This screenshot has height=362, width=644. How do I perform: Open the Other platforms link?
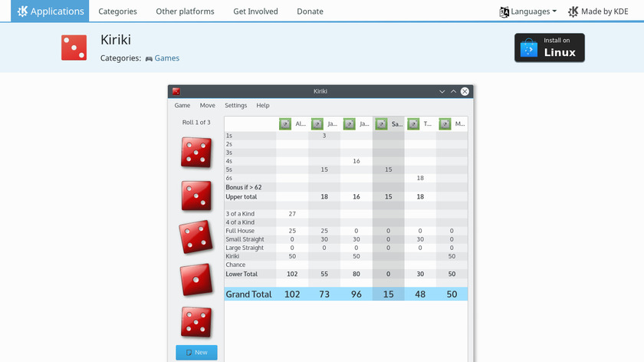coord(185,12)
